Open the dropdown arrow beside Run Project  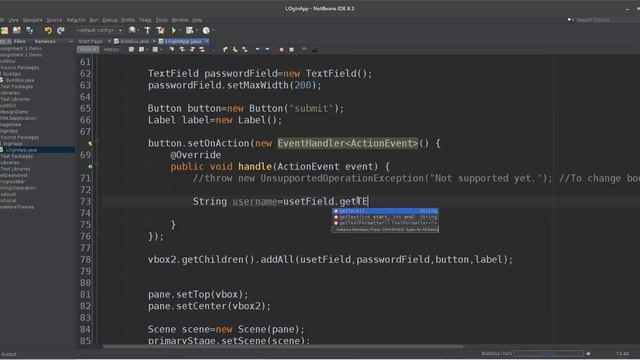tap(180, 31)
